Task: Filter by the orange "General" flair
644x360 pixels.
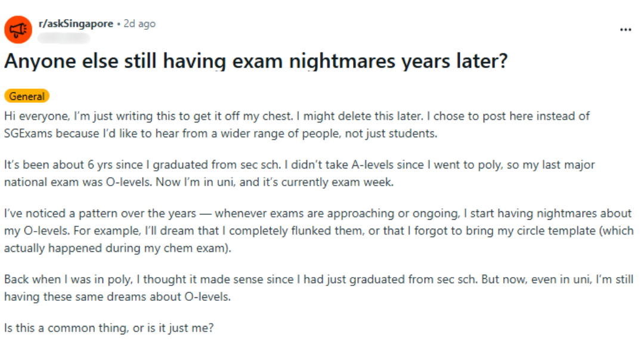Action: tap(27, 96)
